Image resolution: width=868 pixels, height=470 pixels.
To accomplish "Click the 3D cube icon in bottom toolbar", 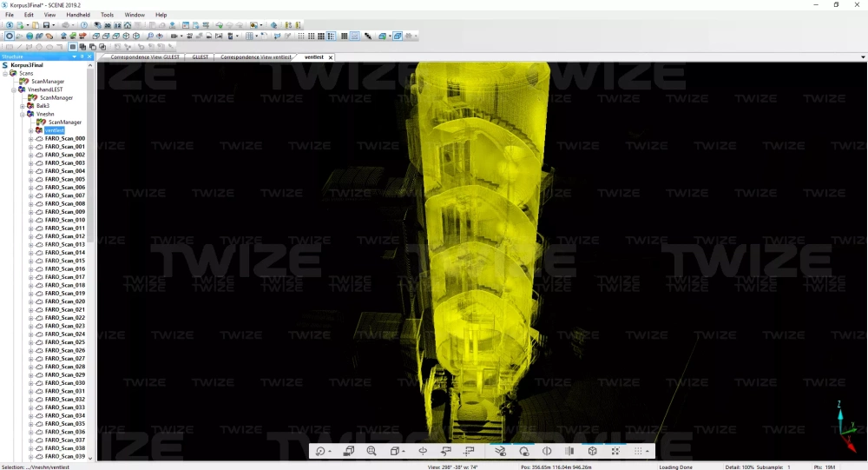I will 592,451.
